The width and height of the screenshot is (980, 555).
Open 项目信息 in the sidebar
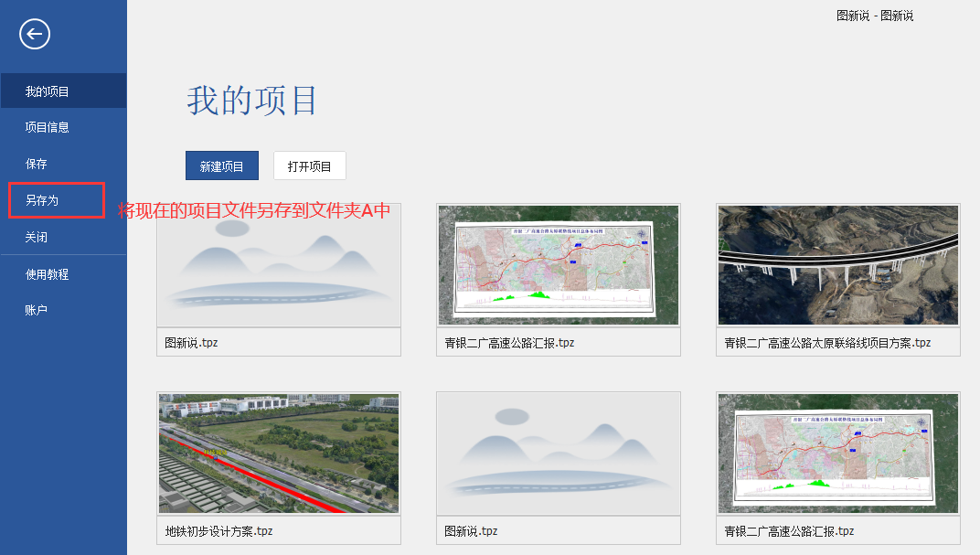[48, 127]
